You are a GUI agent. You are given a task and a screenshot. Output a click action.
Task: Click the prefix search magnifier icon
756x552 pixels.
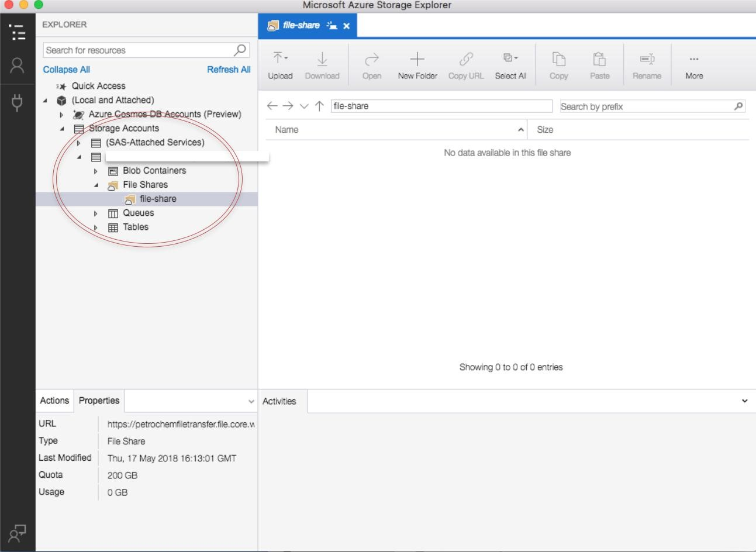pyautogui.click(x=738, y=106)
